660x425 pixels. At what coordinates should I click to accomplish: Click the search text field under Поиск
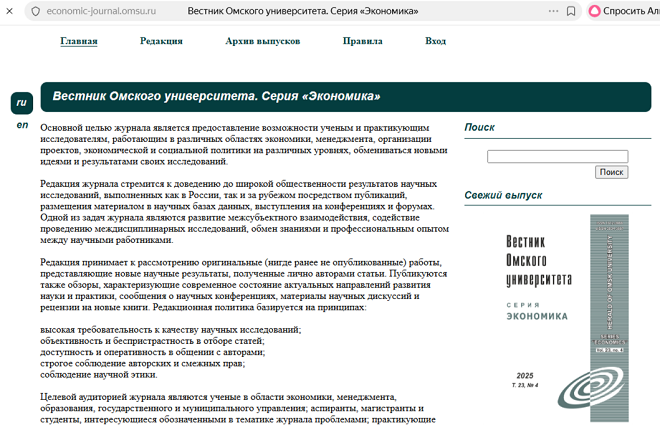tap(557, 157)
